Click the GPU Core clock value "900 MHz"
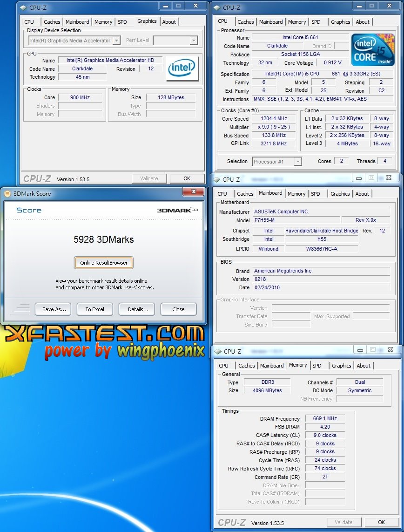The width and height of the screenshot is (404, 532). pyautogui.click(x=80, y=97)
